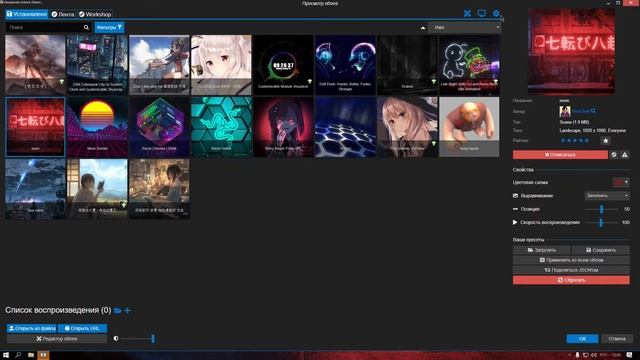Click the brightness contrast icon near bottom slider

click(116, 338)
